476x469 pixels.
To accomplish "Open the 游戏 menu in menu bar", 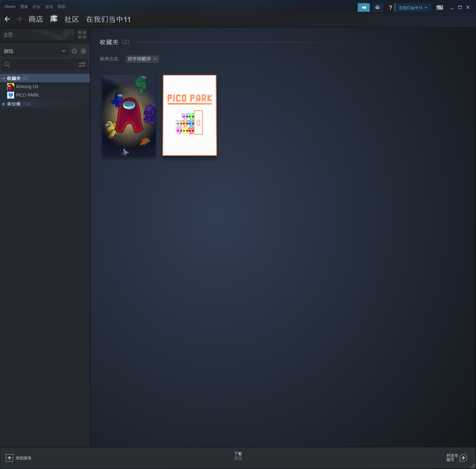I will click(49, 7).
